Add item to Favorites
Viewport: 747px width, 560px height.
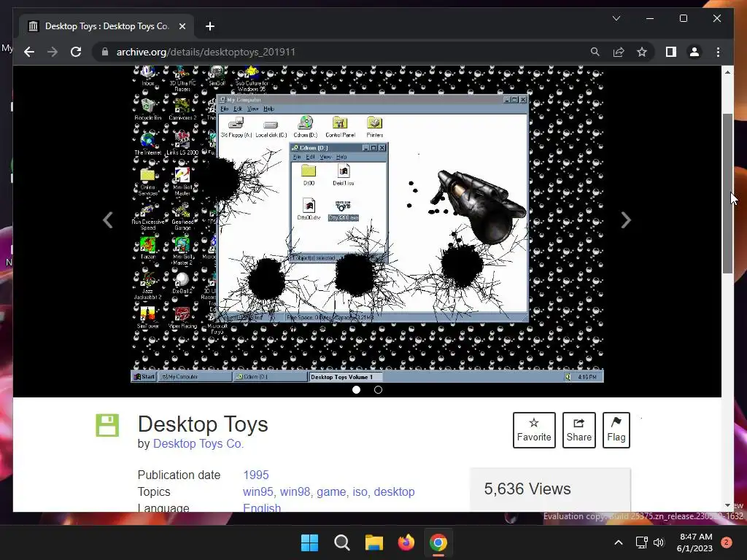pyautogui.click(x=534, y=430)
